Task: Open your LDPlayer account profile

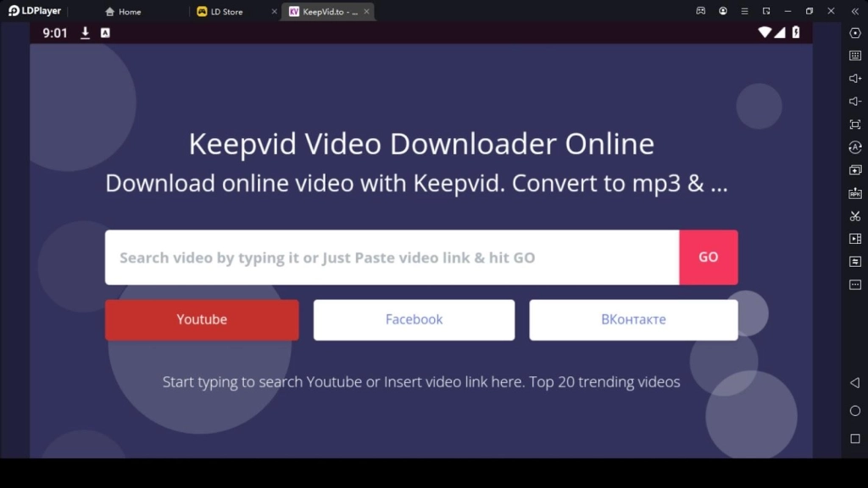Action: [722, 11]
